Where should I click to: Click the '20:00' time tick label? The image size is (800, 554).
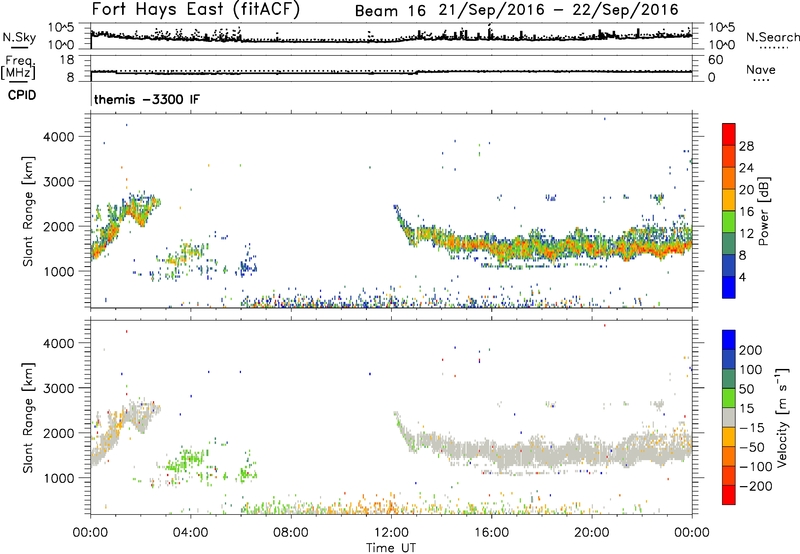[592, 533]
